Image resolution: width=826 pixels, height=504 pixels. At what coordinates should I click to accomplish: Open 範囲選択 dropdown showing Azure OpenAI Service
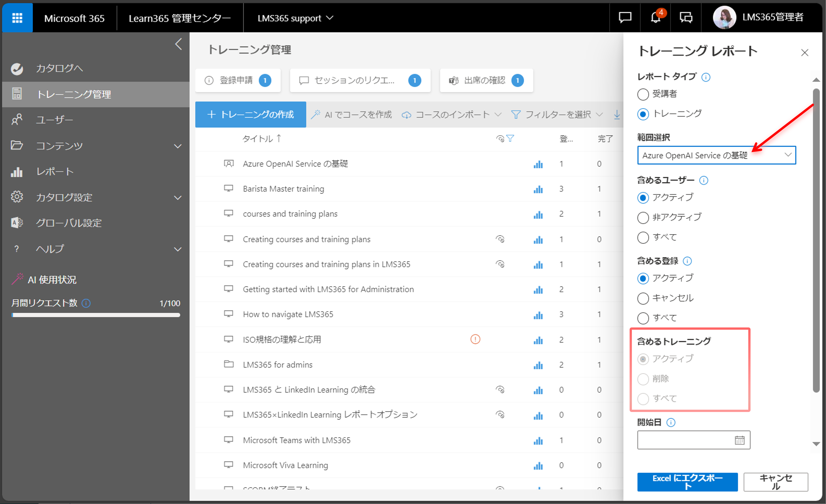coord(716,155)
